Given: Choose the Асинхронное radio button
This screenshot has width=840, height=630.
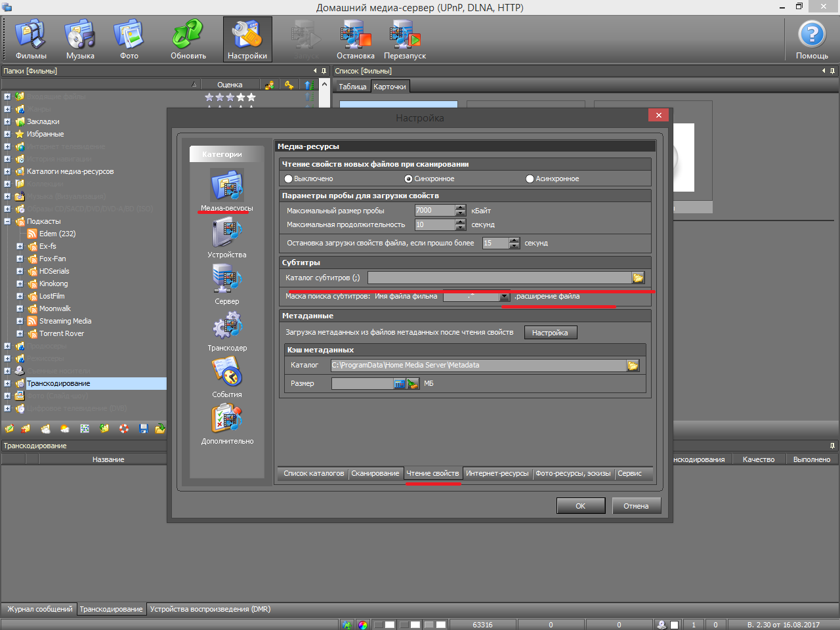Looking at the screenshot, I should 530,179.
